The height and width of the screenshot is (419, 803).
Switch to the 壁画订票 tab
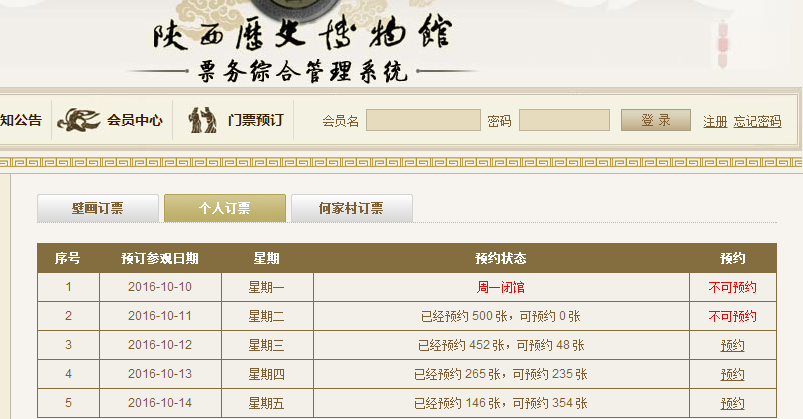(x=97, y=208)
